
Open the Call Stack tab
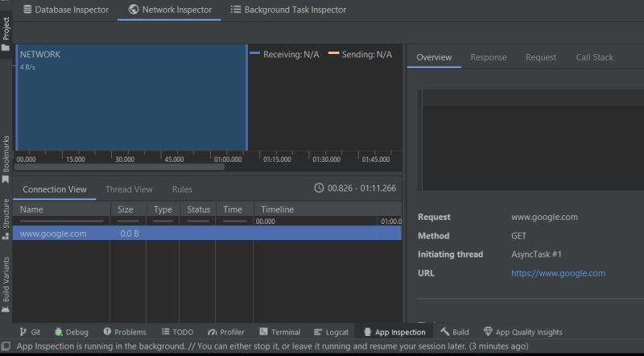click(594, 57)
